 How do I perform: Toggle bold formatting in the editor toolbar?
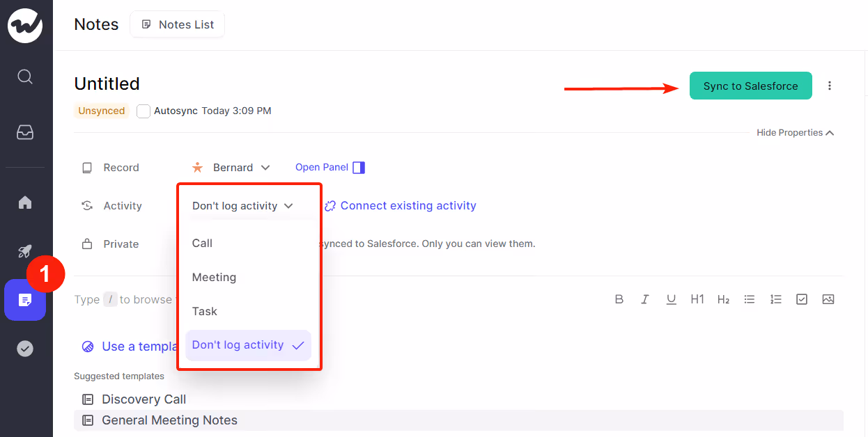619,299
